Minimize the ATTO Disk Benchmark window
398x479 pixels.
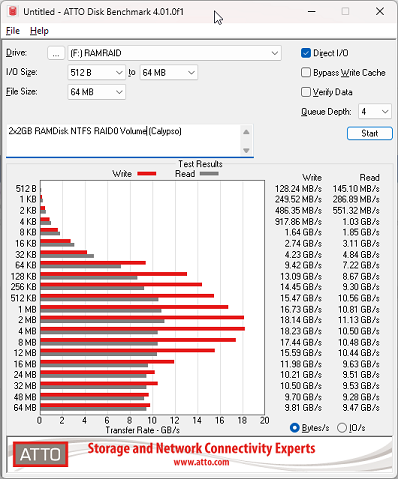coord(312,11)
